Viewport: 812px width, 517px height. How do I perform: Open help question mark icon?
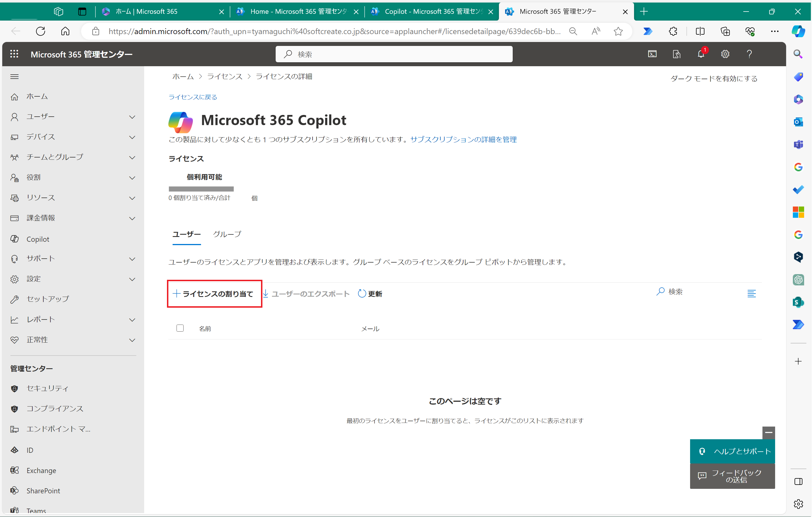coord(749,54)
